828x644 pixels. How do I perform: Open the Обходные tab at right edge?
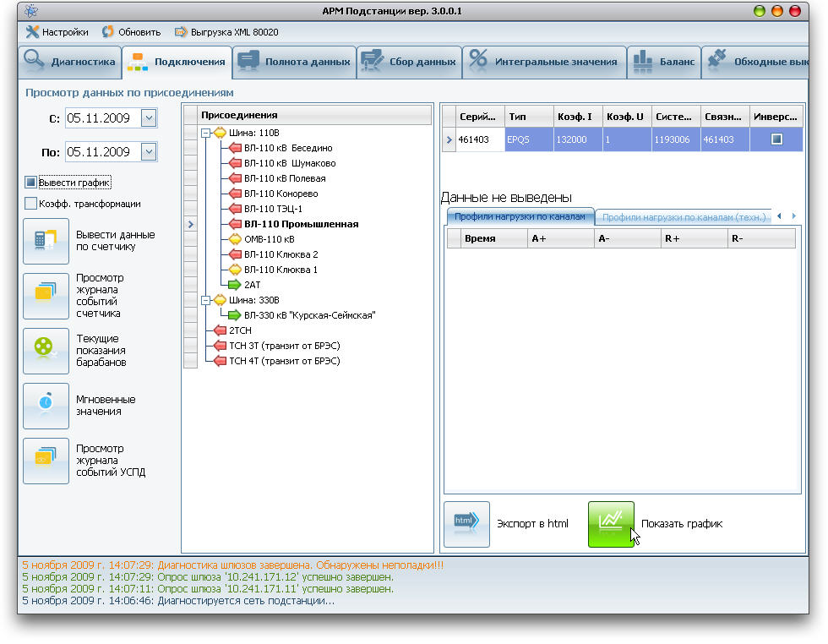(755, 62)
